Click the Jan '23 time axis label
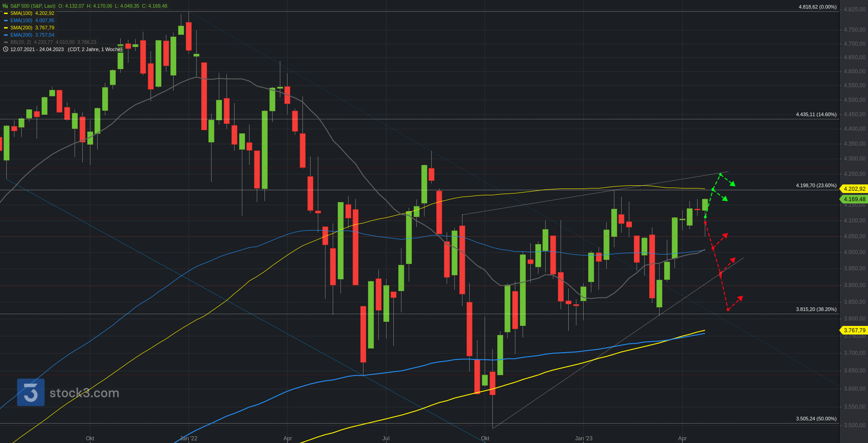The width and height of the screenshot is (868, 443). [x=583, y=438]
